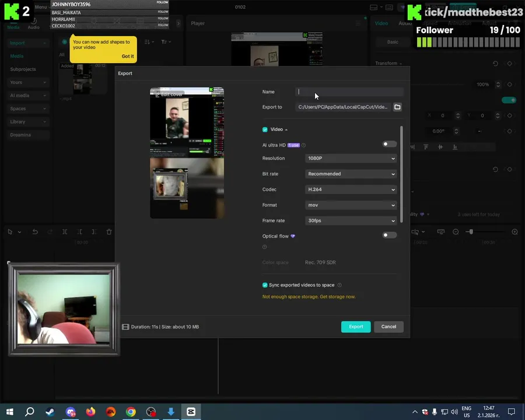Image resolution: width=525 pixels, height=420 pixels.
Task: Adjust the timeline zoom slider handle
Action: coord(471,232)
